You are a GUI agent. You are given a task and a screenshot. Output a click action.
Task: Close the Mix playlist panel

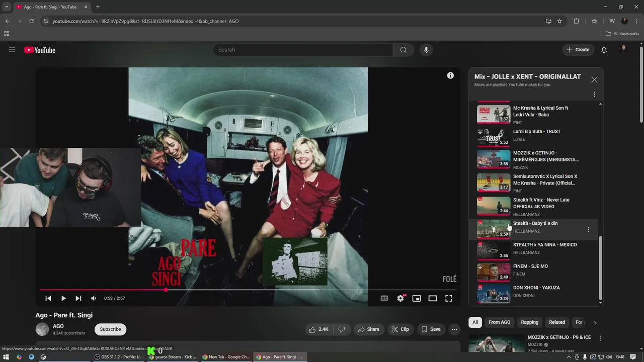(594, 80)
